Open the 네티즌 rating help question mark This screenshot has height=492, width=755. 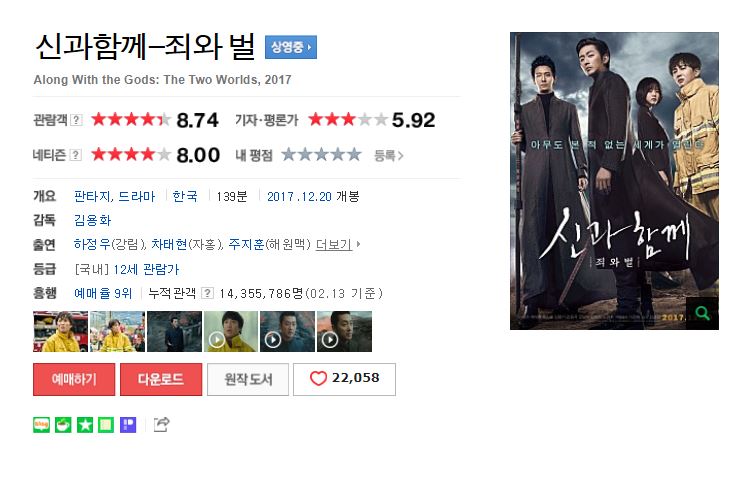tap(76, 155)
